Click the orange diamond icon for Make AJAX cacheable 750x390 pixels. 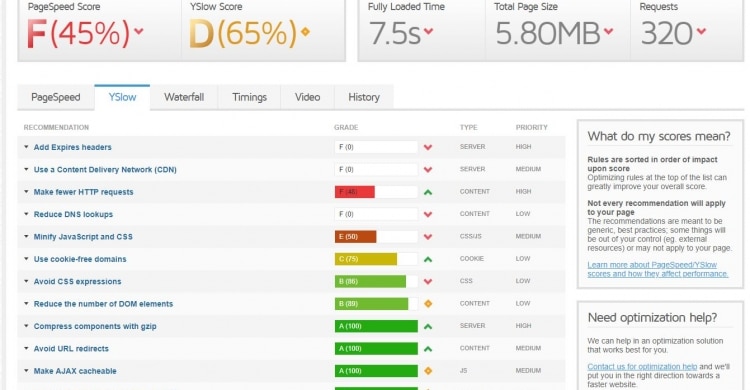tap(428, 371)
